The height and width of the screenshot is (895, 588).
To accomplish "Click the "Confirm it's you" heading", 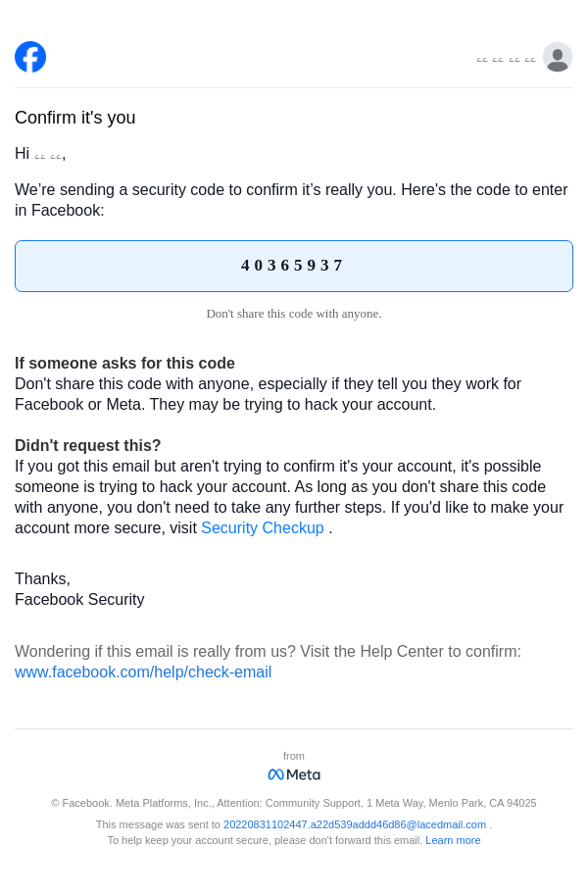I will 75,118.
